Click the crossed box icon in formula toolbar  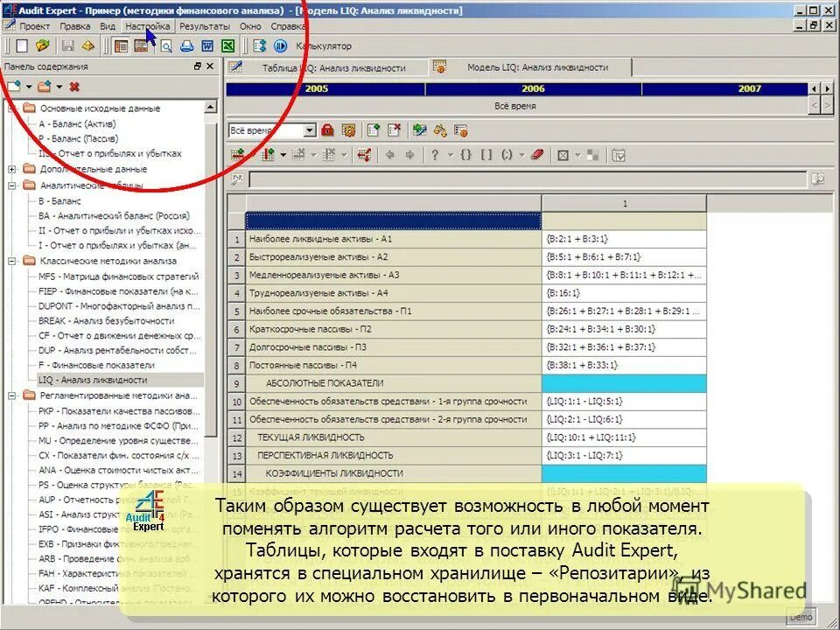coord(563,156)
